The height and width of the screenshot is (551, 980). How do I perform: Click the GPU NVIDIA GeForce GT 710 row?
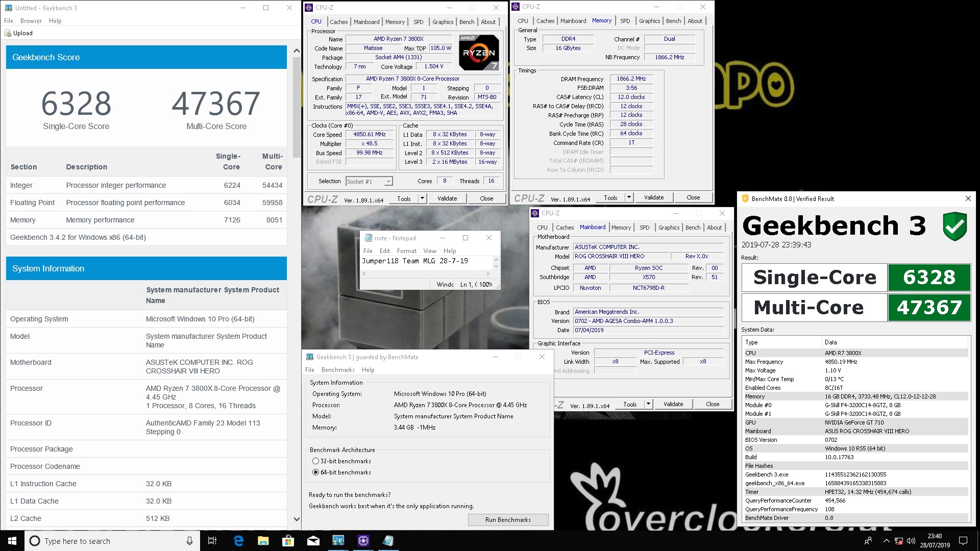pos(855,422)
